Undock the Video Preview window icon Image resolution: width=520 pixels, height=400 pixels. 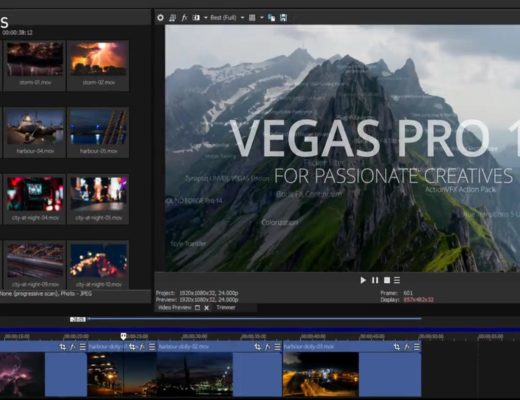click(197, 308)
